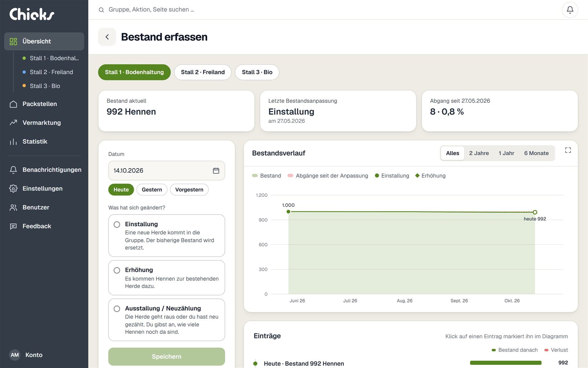The image size is (588, 368).
Task: Click the AM account avatar
Action: [x=15, y=355]
